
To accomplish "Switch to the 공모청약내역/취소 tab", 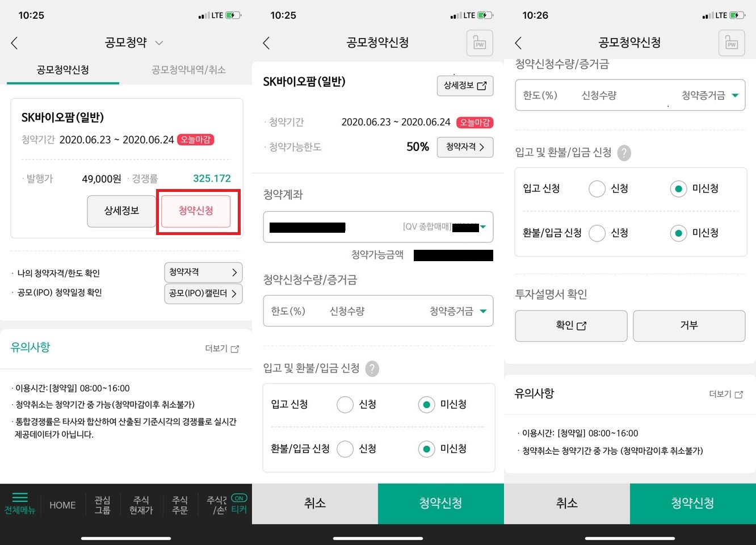I will tap(188, 70).
